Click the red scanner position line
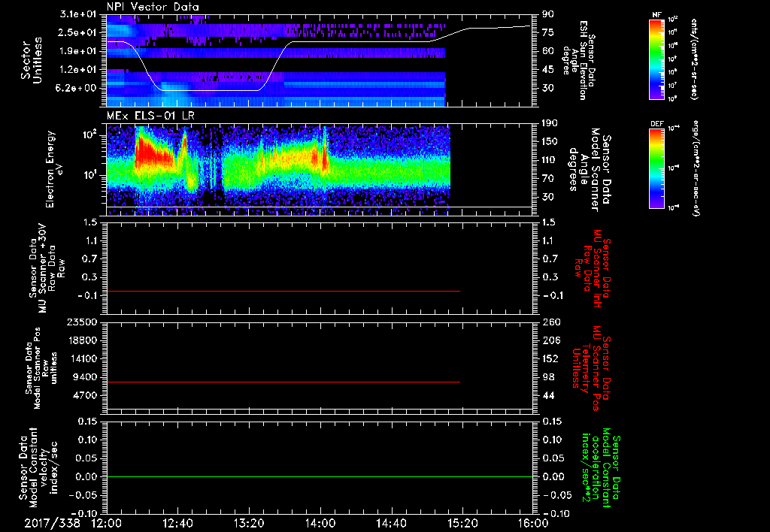Screen dimensions: 770x532 click(x=283, y=382)
